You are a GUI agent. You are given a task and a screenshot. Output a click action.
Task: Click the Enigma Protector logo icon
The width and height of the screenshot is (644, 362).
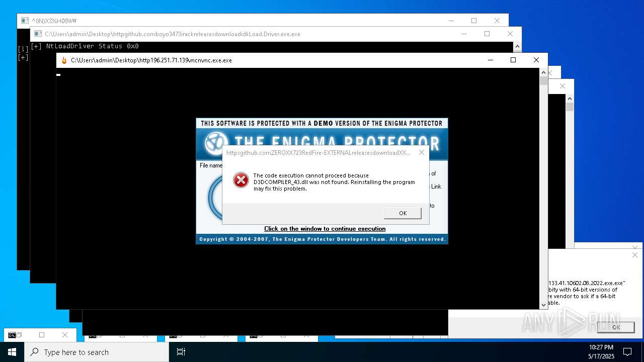point(217,143)
